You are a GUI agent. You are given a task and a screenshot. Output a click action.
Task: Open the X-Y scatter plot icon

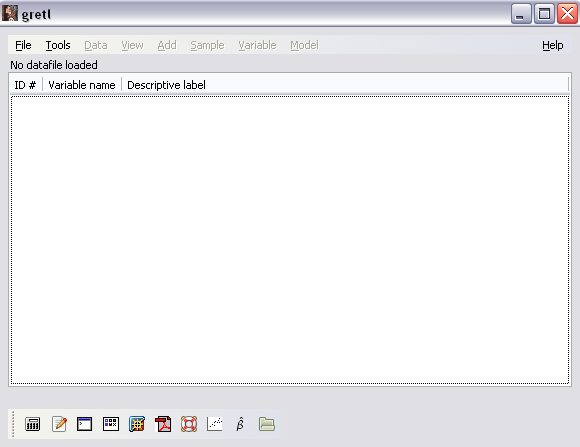(215, 424)
